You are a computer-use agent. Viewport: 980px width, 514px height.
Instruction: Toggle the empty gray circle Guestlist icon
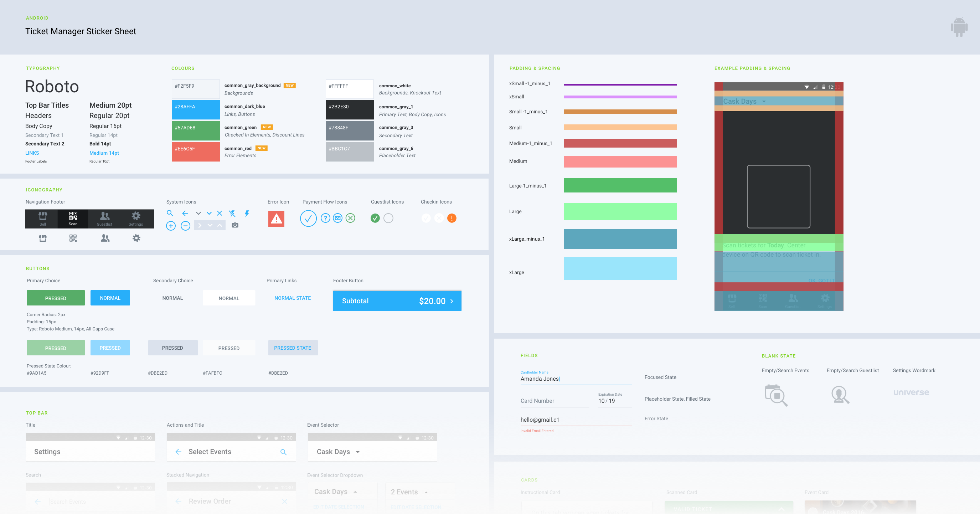coord(388,218)
